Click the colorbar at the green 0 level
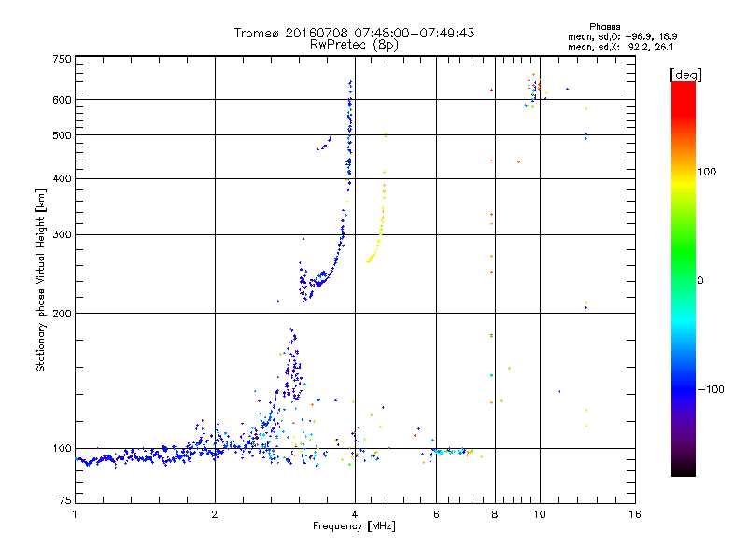 [684, 280]
